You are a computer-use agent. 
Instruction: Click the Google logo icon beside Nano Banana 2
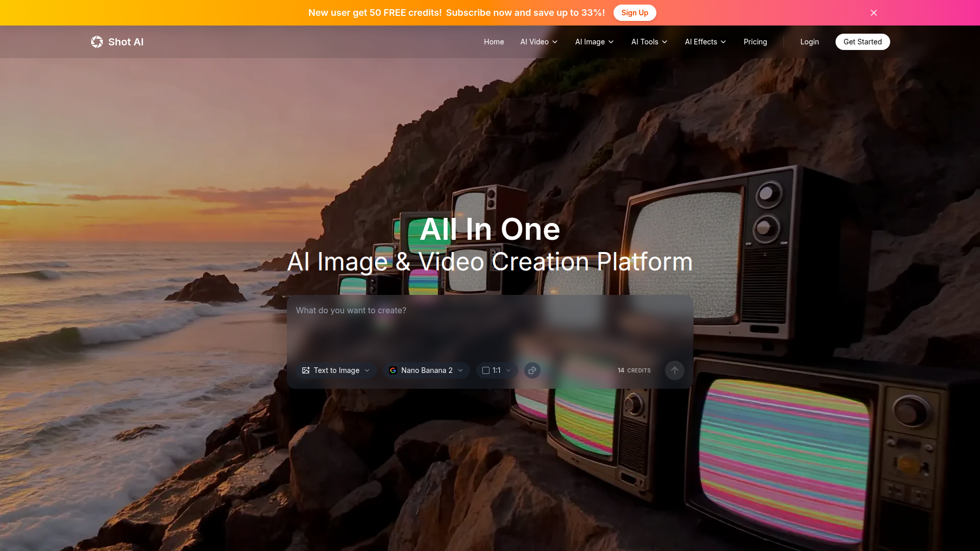pyautogui.click(x=393, y=370)
